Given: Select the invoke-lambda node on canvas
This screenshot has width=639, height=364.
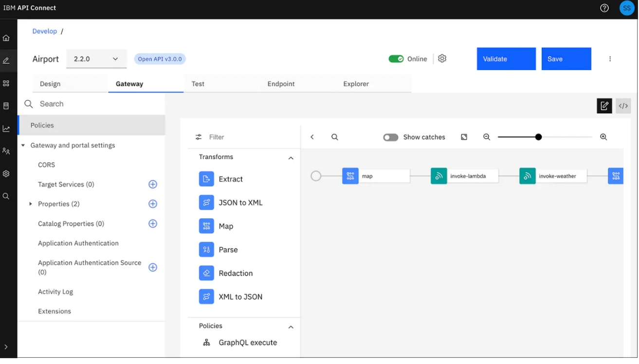Looking at the screenshot, I should point(465,176).
